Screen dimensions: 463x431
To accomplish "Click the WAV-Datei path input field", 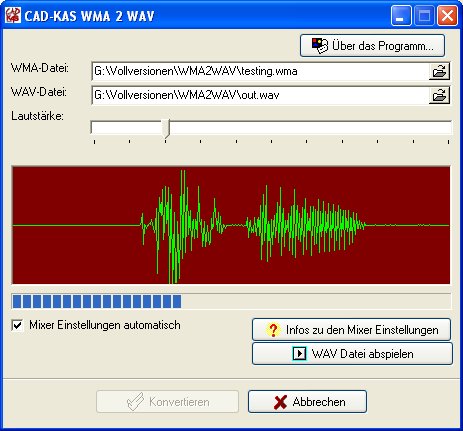I will (260, 95).
